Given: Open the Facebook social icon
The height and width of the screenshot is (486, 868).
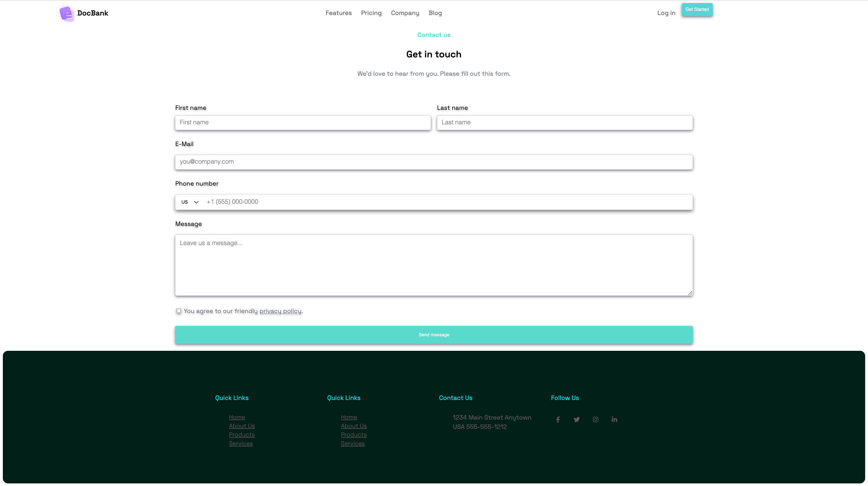Looking at the screenshot, I should pyautogui.click(x=558, y=420).
